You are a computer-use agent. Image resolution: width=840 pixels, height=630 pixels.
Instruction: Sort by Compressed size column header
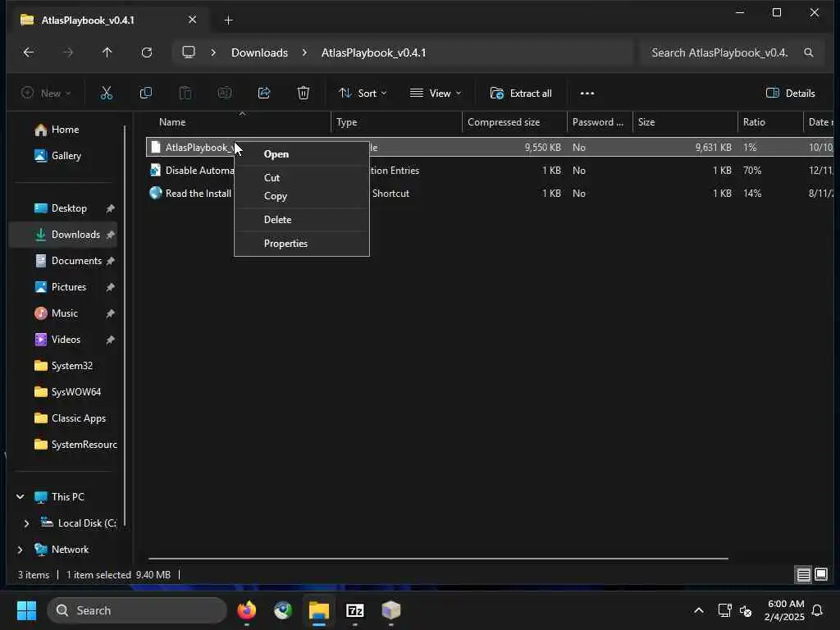(x=515, y=122)
